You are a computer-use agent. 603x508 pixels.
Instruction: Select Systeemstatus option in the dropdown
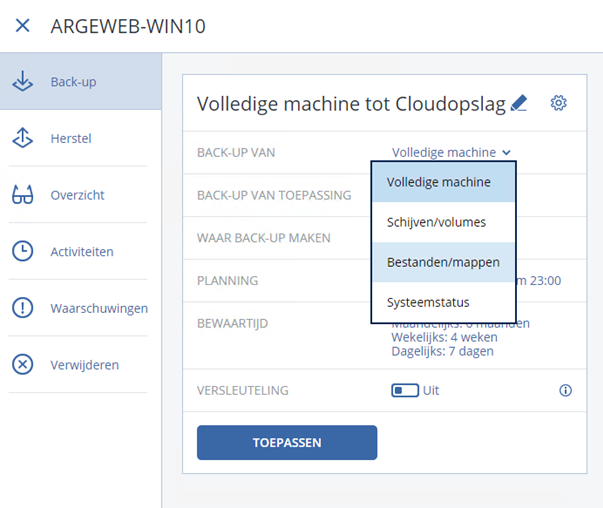[x=443, y=302]
